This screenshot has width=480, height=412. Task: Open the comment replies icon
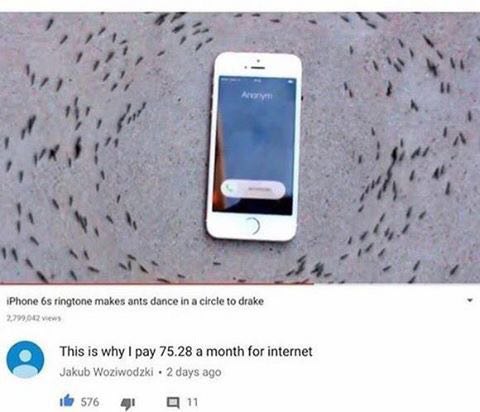173,403
